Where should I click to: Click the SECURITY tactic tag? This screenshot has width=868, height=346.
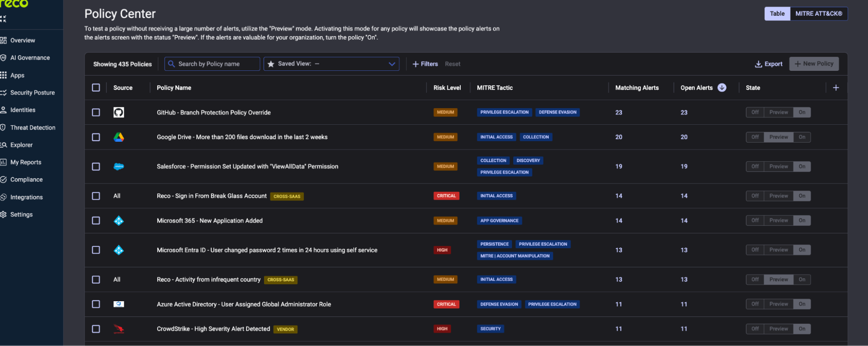click(490, 329)
